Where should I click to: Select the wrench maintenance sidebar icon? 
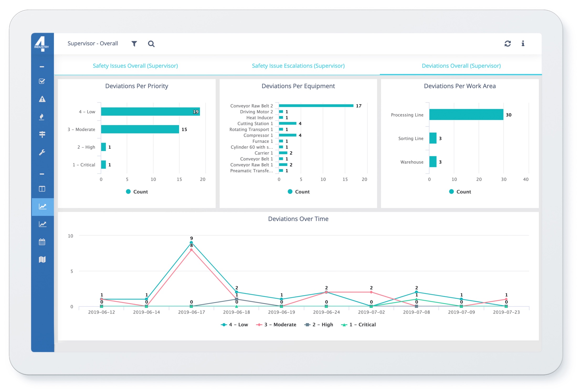click(42, 152)
